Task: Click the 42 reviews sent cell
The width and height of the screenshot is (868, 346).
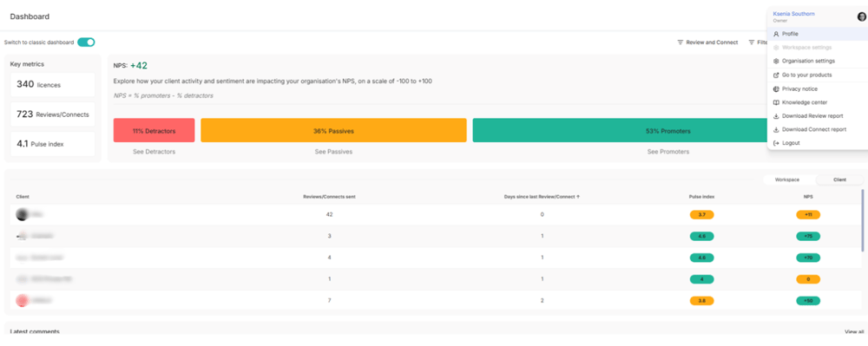Action: (x=329, y=214)
